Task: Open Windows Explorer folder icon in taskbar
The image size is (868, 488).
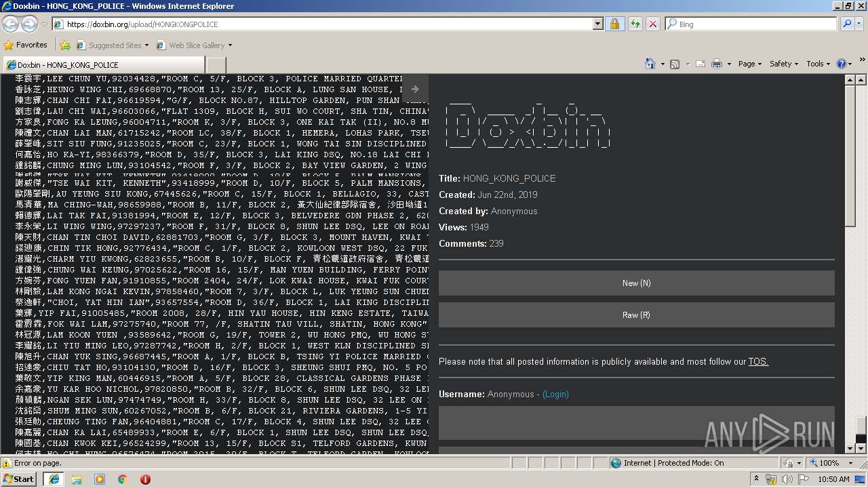Action: 77,479
